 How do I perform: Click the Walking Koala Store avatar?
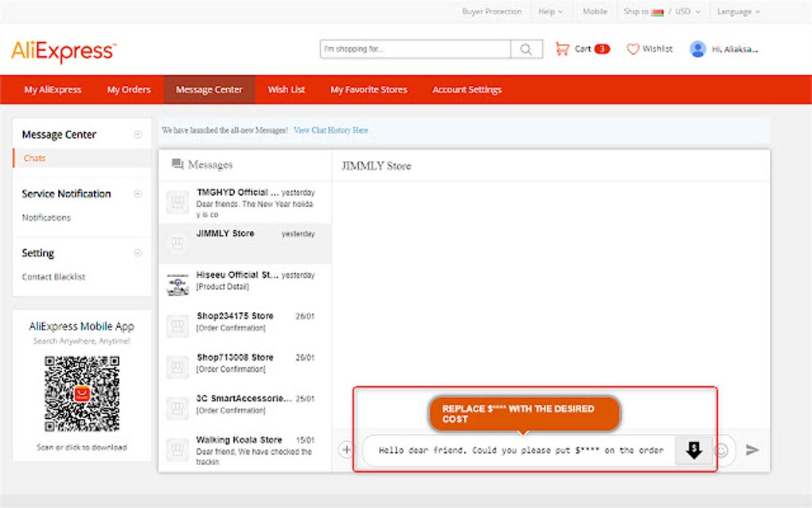(x=178, y=450)
